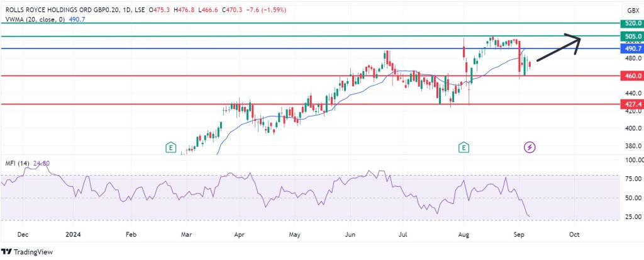The image size is (644, 260).
Task: Open the TradingView logo link
Action: (27, 252)
